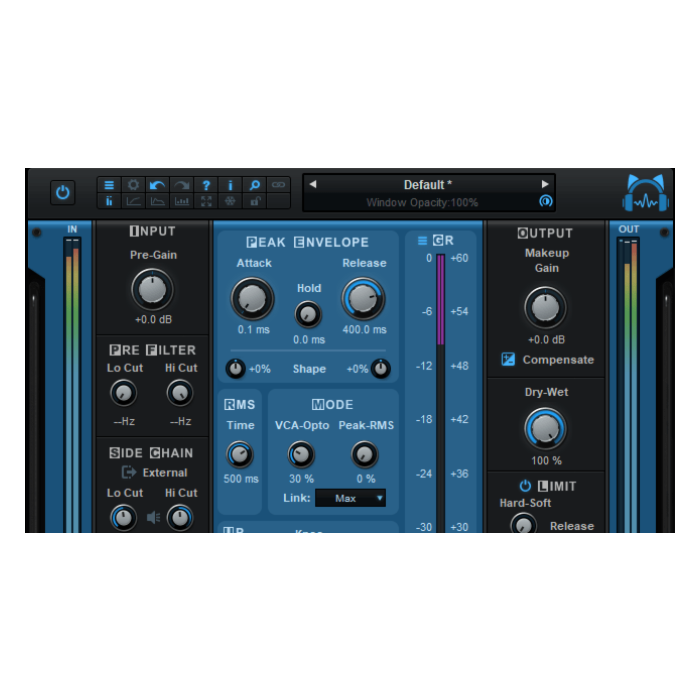Click the gain reduction GR meter bar
Image resolution: width=700 pixels, height=700 pixels.
(x=441, y=393)
